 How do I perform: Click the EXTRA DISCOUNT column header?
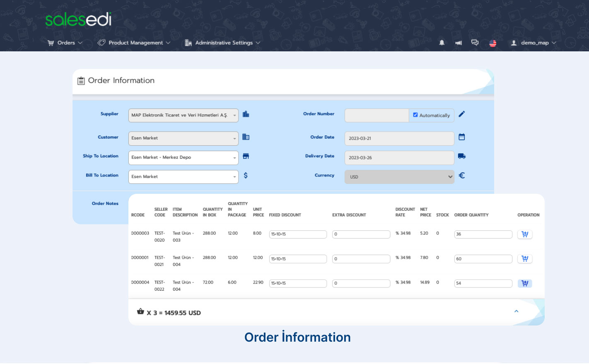[349, 215]
